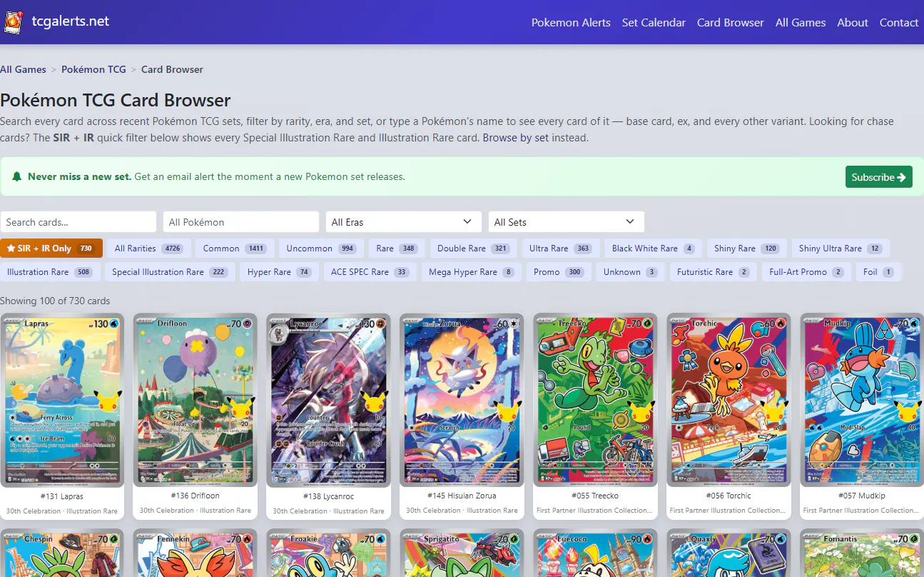Open the About page

click(853, 22)
